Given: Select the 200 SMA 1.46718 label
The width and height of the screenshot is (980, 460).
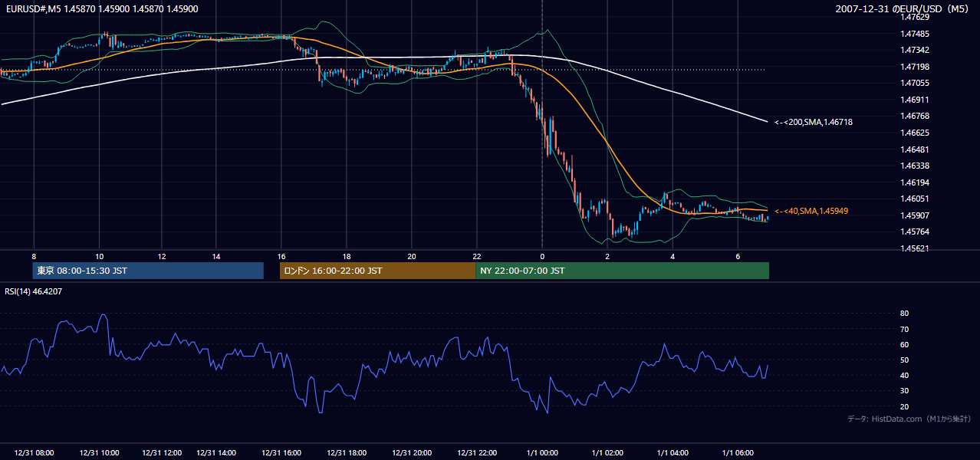Looking at the screenshot, I should click(814, 122).
